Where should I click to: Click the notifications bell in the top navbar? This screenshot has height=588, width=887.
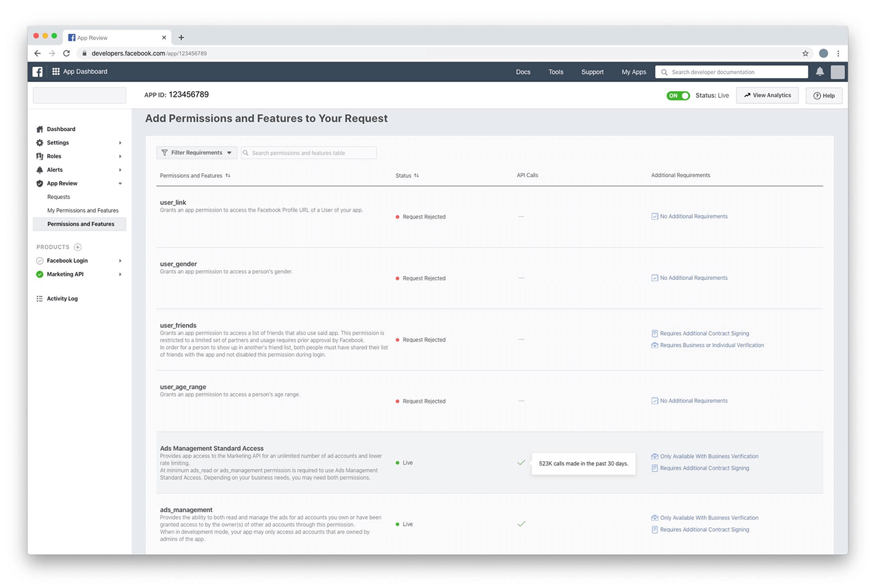pyautogui.click(x=820, y=72)
